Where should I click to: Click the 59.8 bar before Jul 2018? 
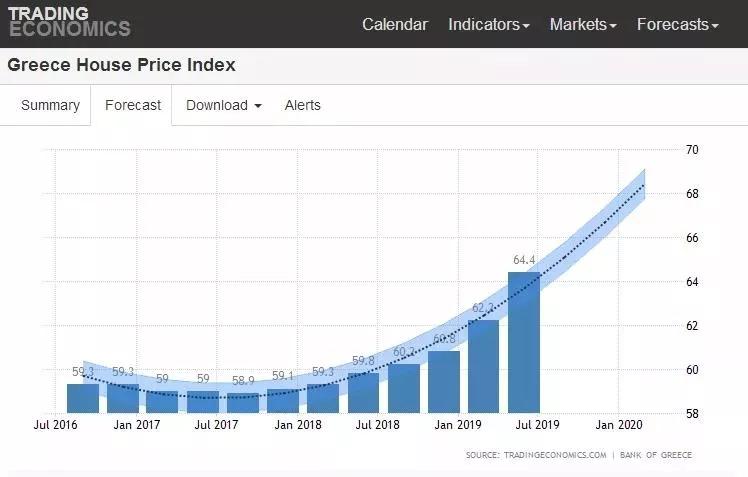[364, 393]
